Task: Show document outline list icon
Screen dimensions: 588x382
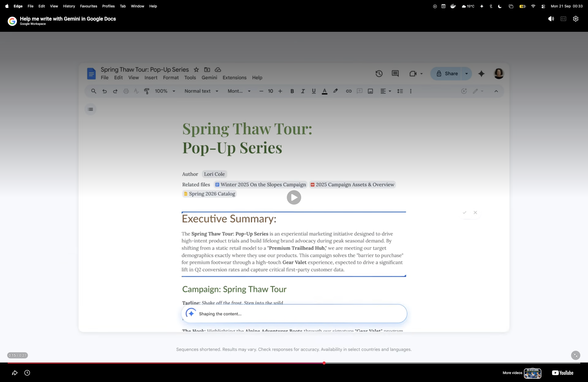Action: (90, 109)
